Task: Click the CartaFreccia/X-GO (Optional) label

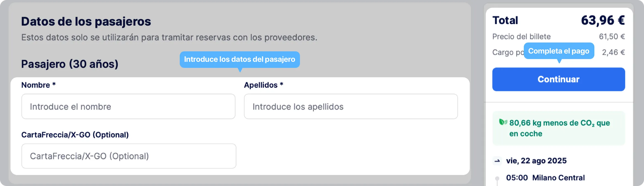Action: [x=75, y=135]
